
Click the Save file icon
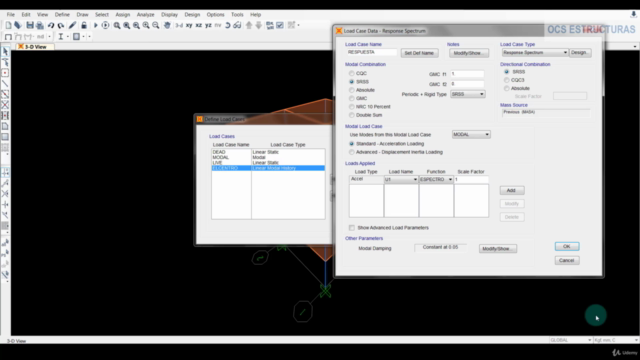pyautogui.click(x=30, y=25)
